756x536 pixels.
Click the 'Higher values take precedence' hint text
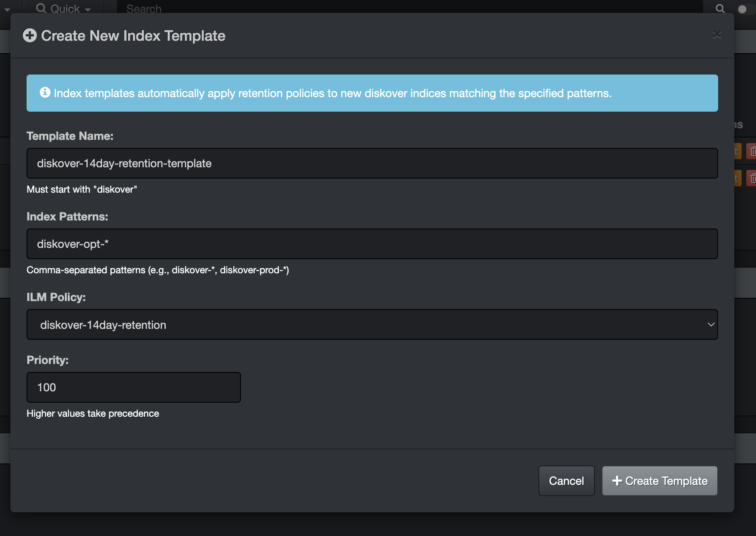tap(93, 413)
